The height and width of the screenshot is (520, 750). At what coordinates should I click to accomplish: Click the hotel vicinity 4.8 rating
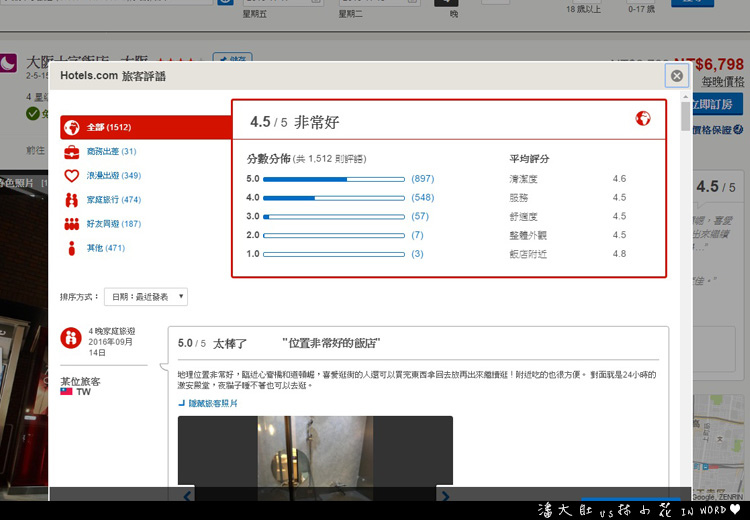coord(619,254)
